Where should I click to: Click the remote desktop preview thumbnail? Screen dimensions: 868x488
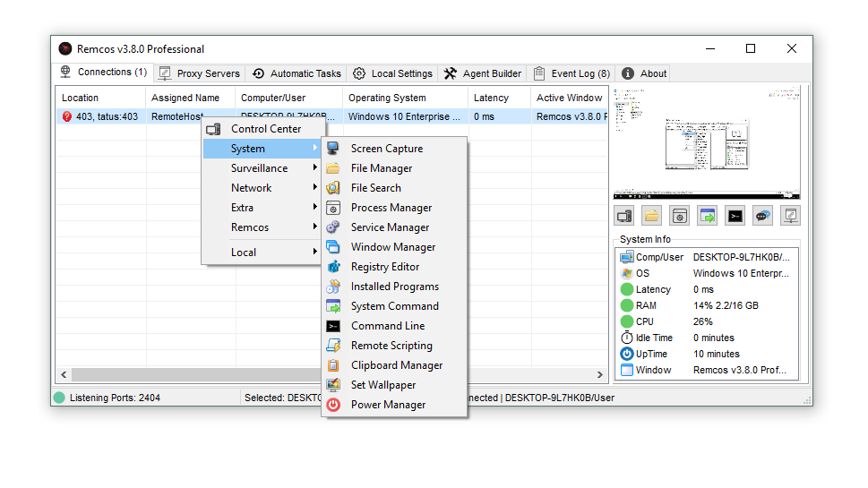[x=706, y=143]
